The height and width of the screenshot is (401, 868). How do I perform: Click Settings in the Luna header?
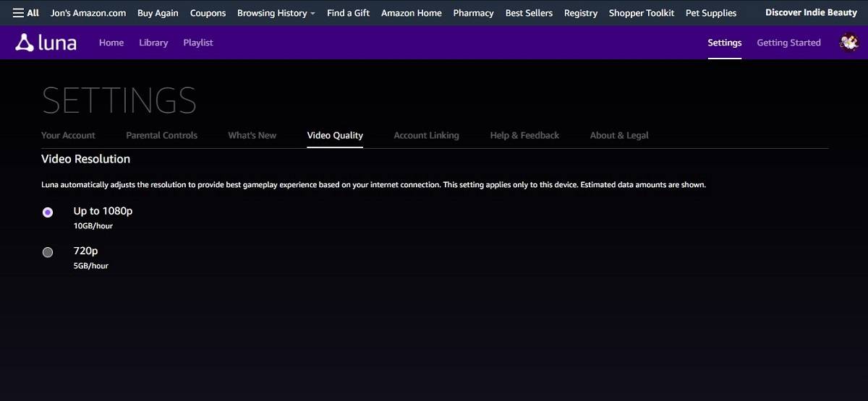tap(725, 43)
